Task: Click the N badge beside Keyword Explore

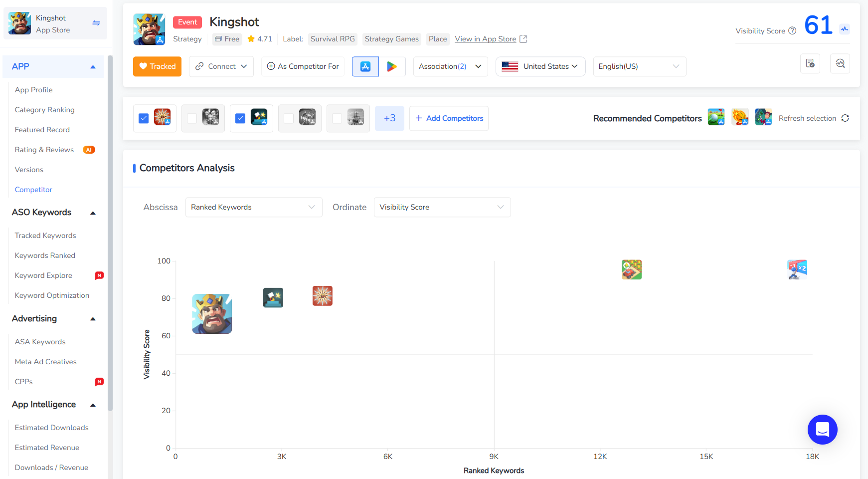Action: point(99,275)
